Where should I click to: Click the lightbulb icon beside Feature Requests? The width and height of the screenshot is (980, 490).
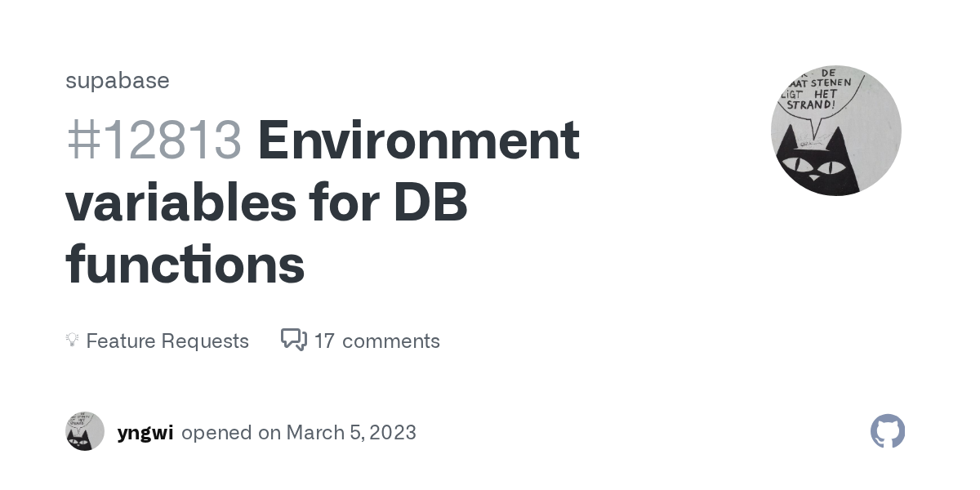click(72, 340)
